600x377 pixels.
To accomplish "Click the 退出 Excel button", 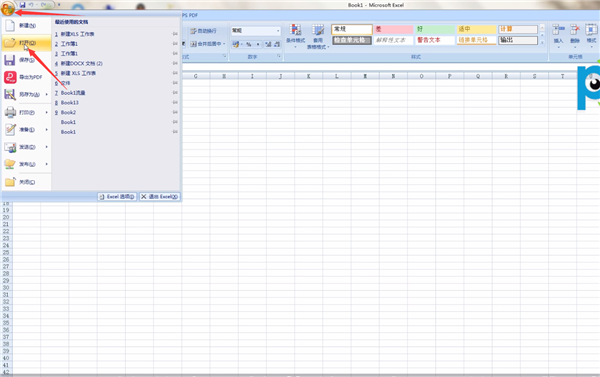I will (160, 197).
